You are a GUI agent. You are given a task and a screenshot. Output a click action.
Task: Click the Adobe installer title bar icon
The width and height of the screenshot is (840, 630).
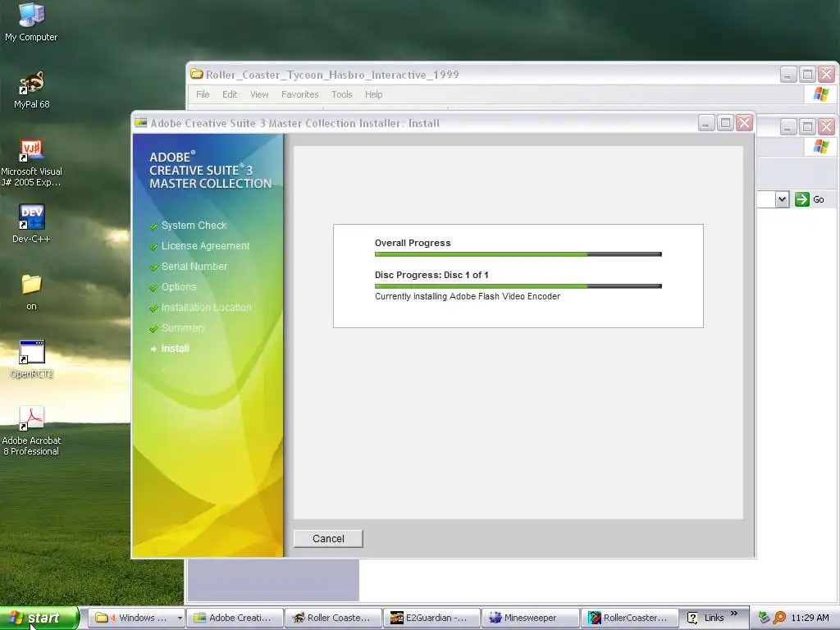pyautogui.click(x=141, y=123)
